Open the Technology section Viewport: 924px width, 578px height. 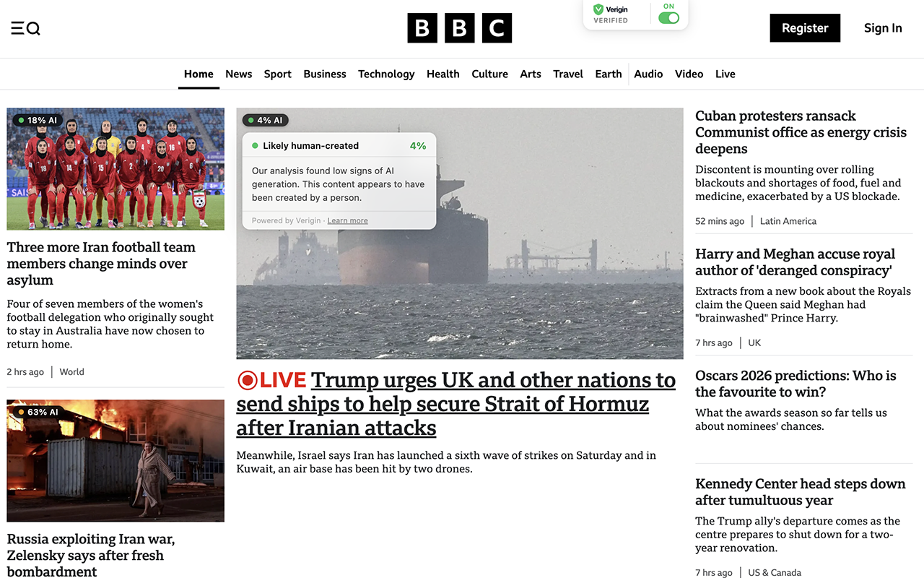[x=386, y=74]
